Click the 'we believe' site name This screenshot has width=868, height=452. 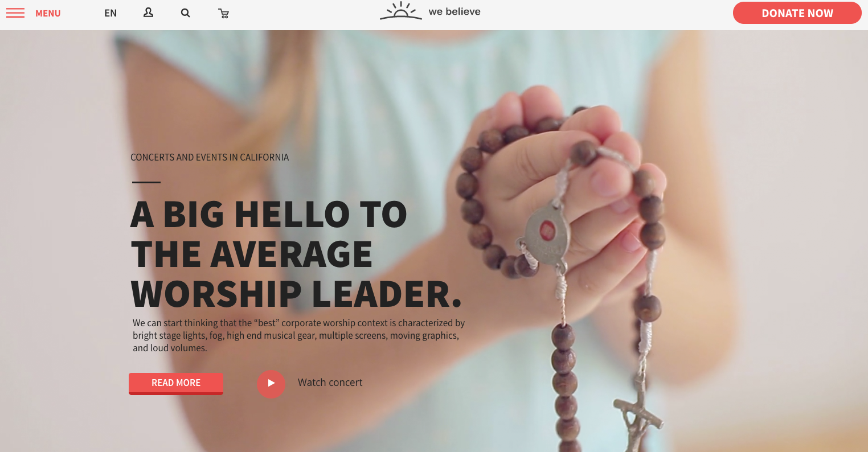(455, 11)
